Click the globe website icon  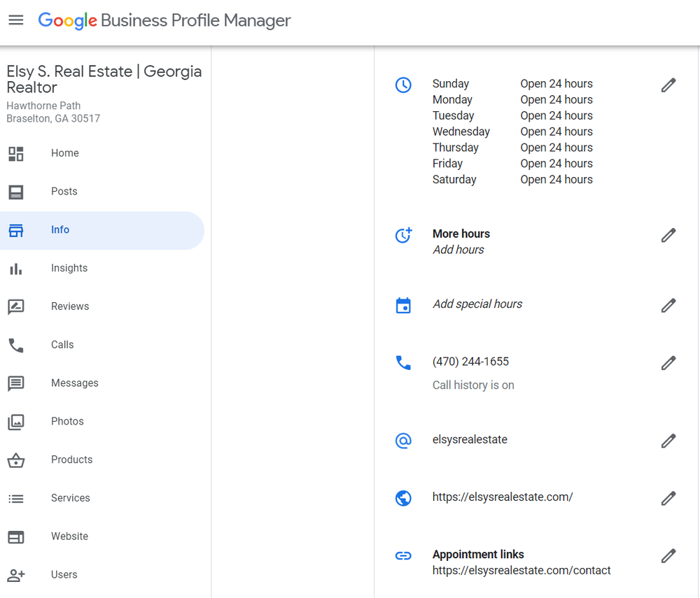403,498
